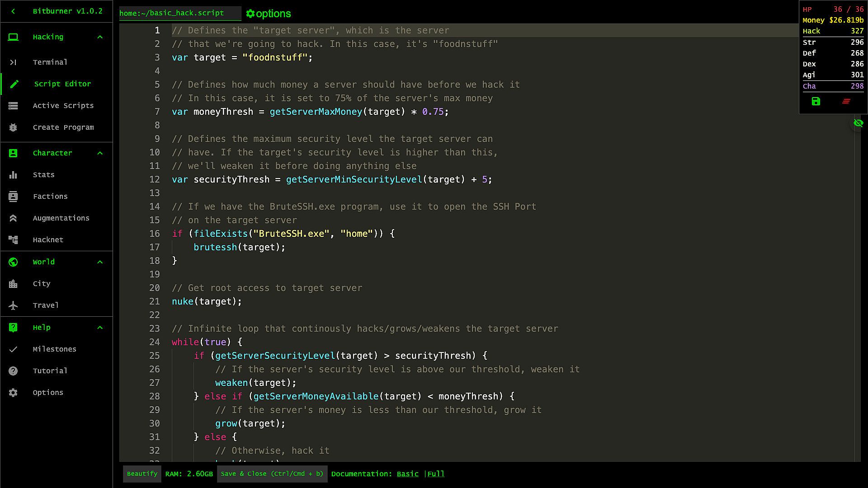Viewport: 868px width, 488px height.
Task: Click the Create Program bug icon
Action: pos(13,127)
